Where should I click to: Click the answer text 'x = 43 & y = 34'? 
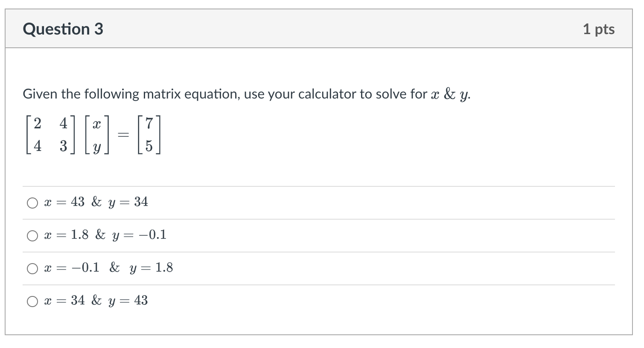[x=96, y=202]
